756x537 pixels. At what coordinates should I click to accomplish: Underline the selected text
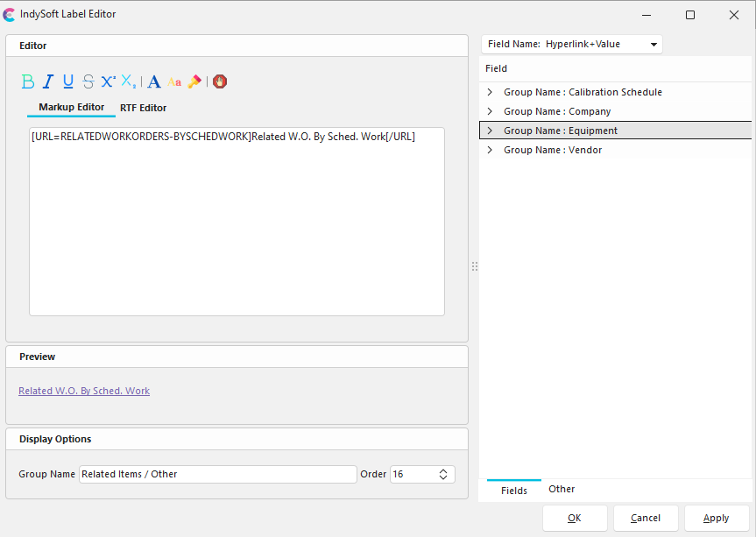coord(68,81)
